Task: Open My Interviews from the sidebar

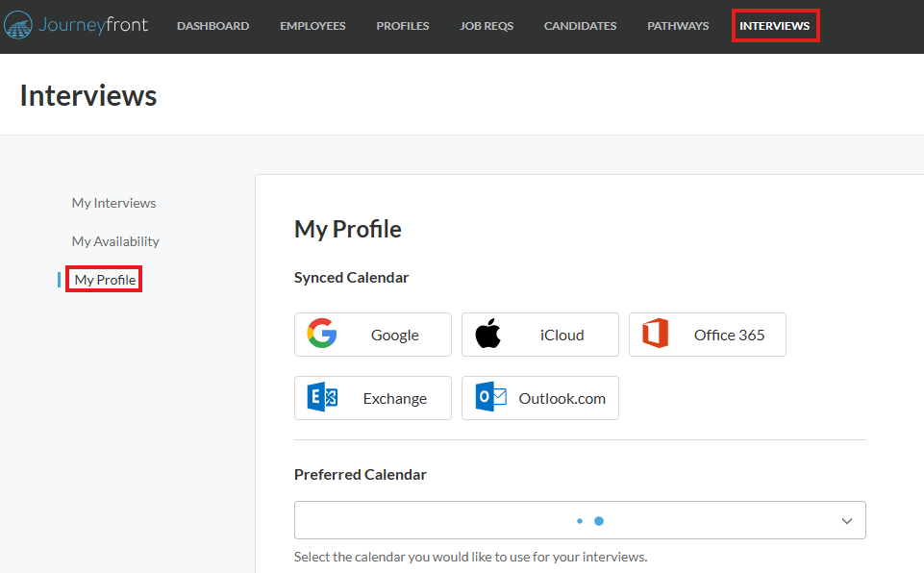Action: pos(113,203)
